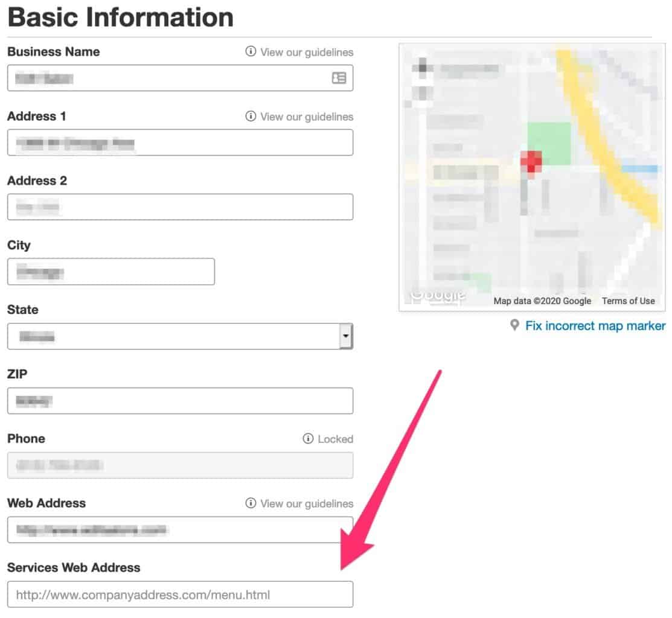Click the map preview image
This screenshot has height=618, width=672.
(531, 175)
